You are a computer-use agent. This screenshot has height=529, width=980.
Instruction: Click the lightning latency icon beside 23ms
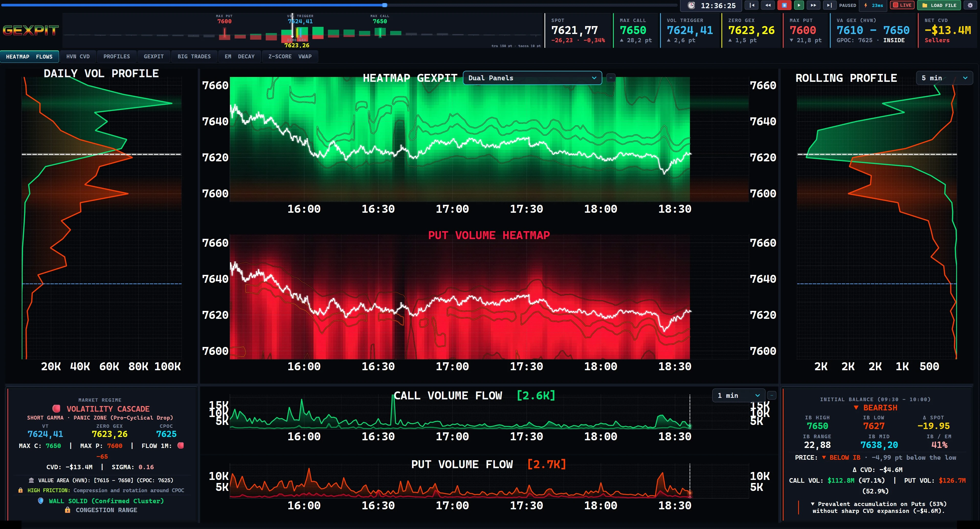click(x=866, y=5)
